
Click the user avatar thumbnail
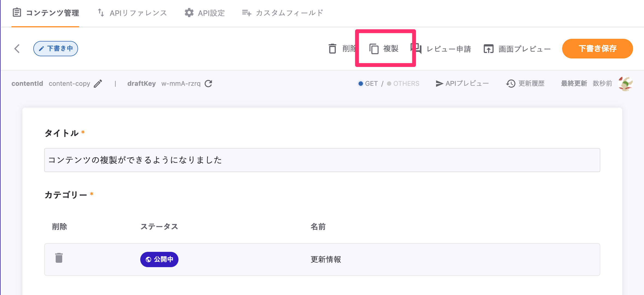click(625, 84)
